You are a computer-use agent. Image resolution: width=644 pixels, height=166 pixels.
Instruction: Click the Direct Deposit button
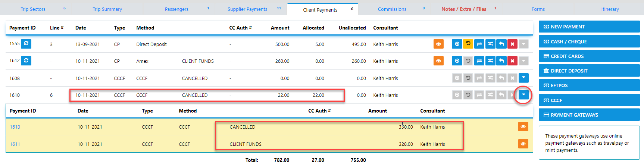coord(589,71)
